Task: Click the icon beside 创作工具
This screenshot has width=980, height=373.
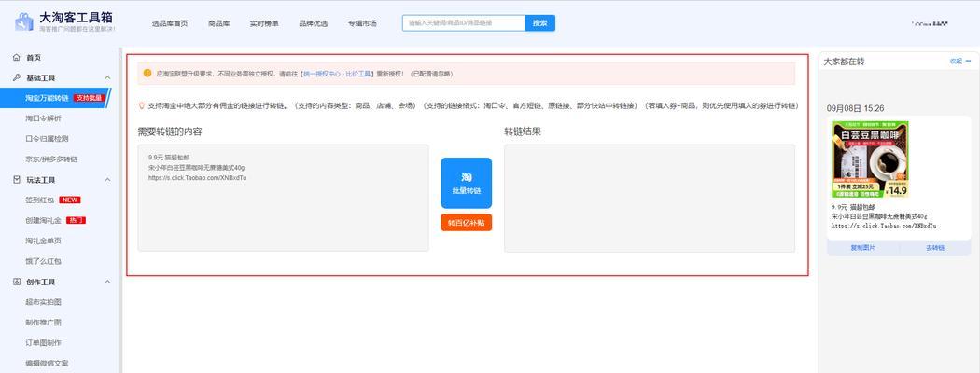Action: [x=16, y=282]
